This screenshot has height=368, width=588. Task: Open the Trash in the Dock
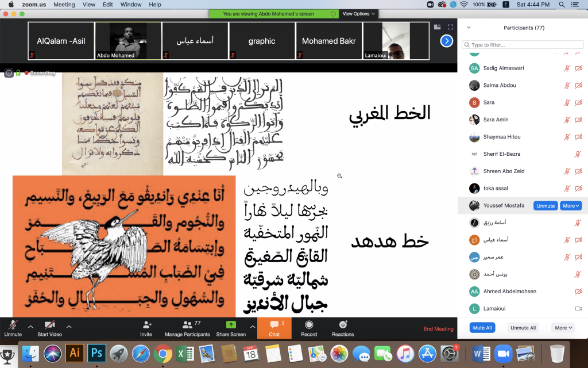pos(557,354)
